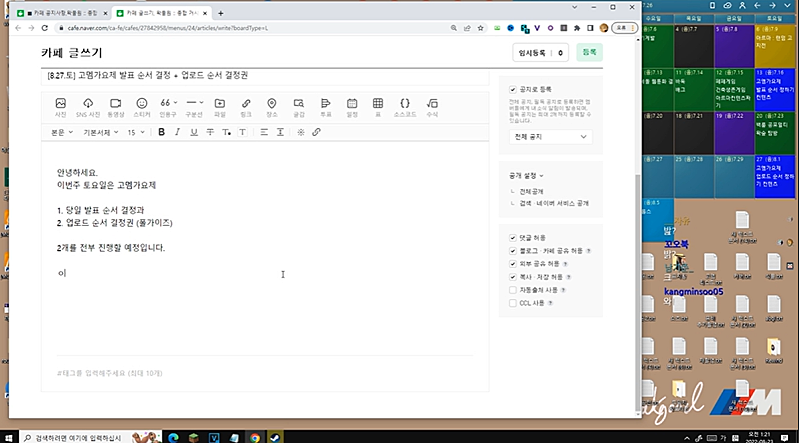The image size is (800, 443).
Task: Go back in Chrome browser
Action: coord(18,28)
